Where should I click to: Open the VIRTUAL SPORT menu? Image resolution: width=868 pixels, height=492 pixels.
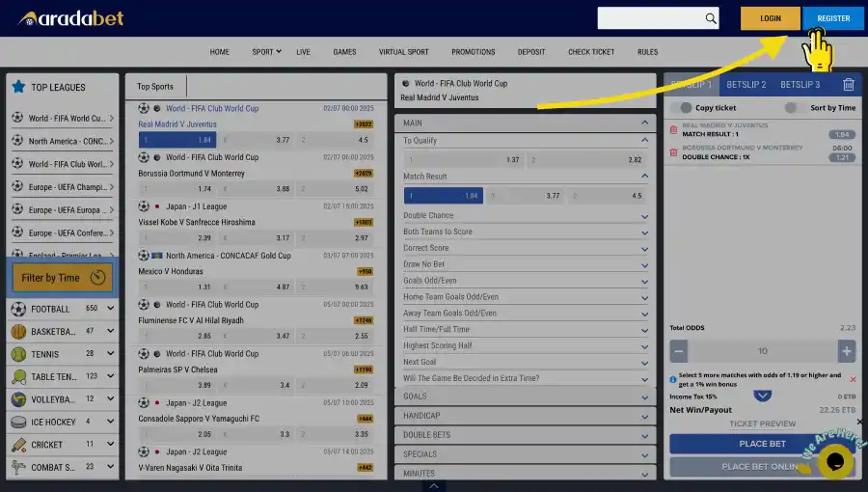pyautogui.click(x=403, y=52)
